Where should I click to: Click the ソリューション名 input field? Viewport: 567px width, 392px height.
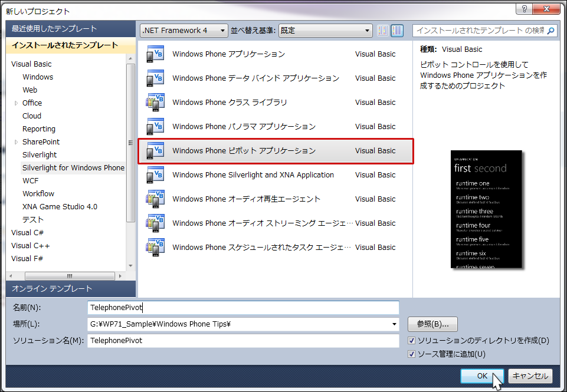click(243, 341)
